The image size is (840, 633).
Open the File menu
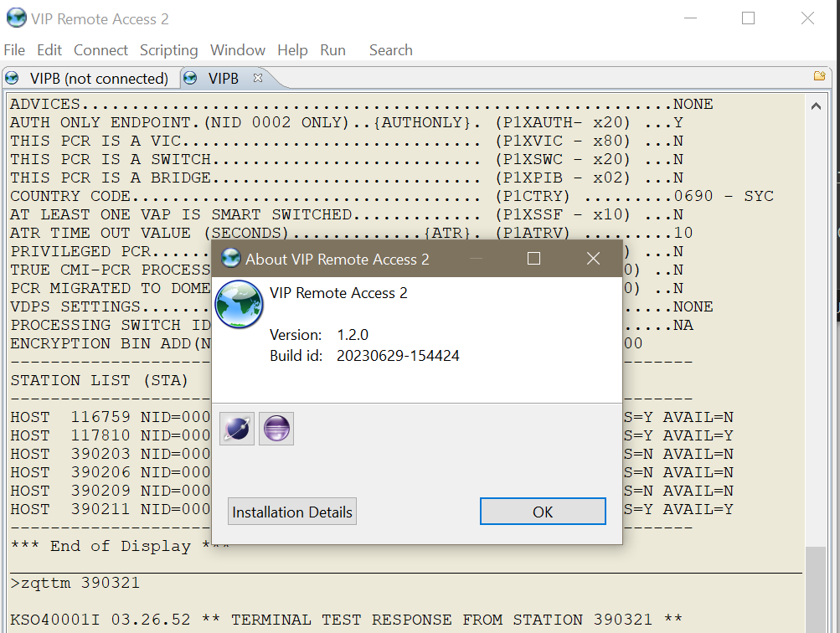(14, 50)
